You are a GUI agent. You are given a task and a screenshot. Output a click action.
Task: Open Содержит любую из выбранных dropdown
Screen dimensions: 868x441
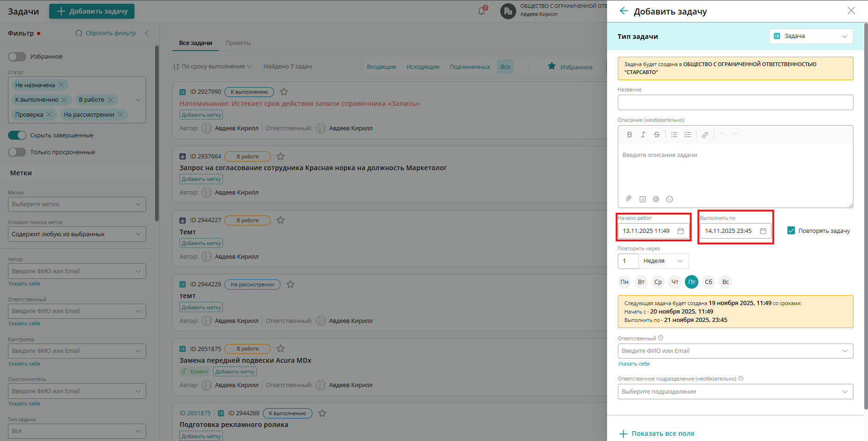coord(77,234)
